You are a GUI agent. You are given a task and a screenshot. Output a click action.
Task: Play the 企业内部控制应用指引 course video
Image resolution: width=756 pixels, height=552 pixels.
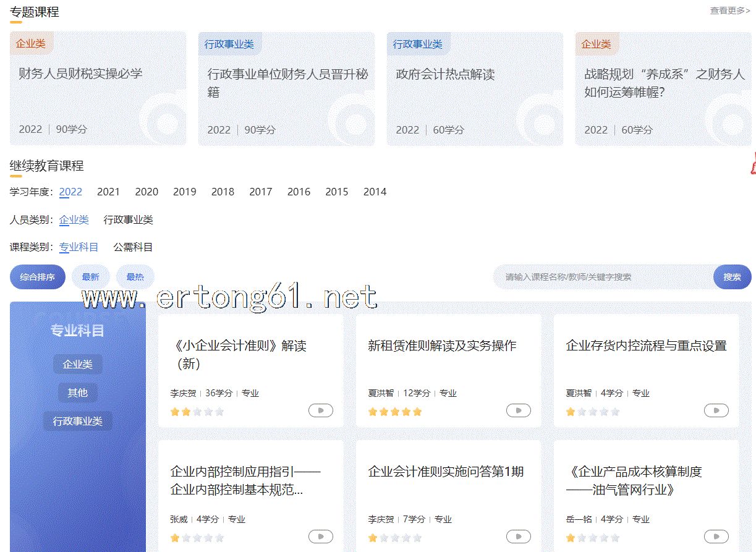point(320,537)
